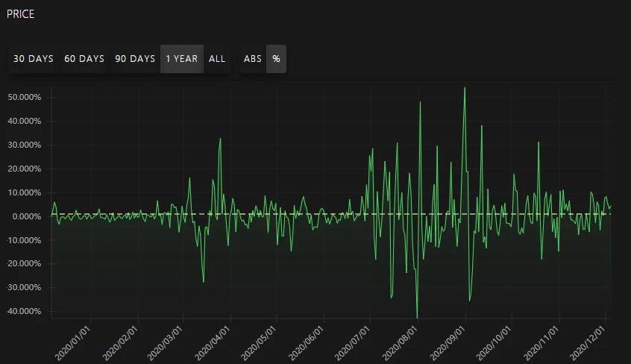Click the dashed zero baseline line

tap(328, 215)
